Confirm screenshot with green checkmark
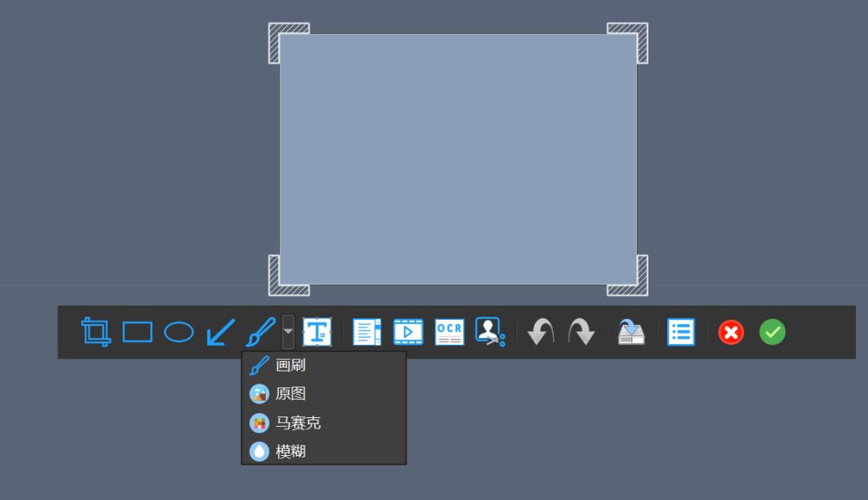Viewport: 868px width, 500px height. [772, 332]
